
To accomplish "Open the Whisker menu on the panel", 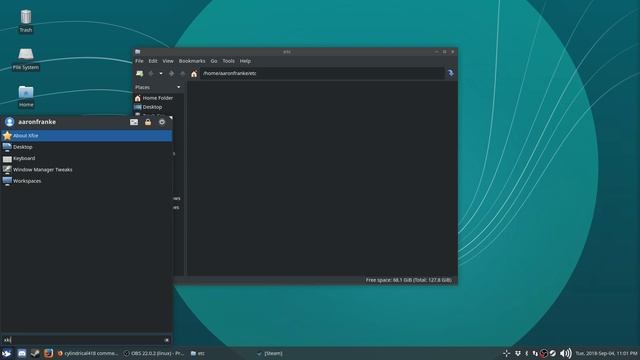I will [x=6, y=353].
